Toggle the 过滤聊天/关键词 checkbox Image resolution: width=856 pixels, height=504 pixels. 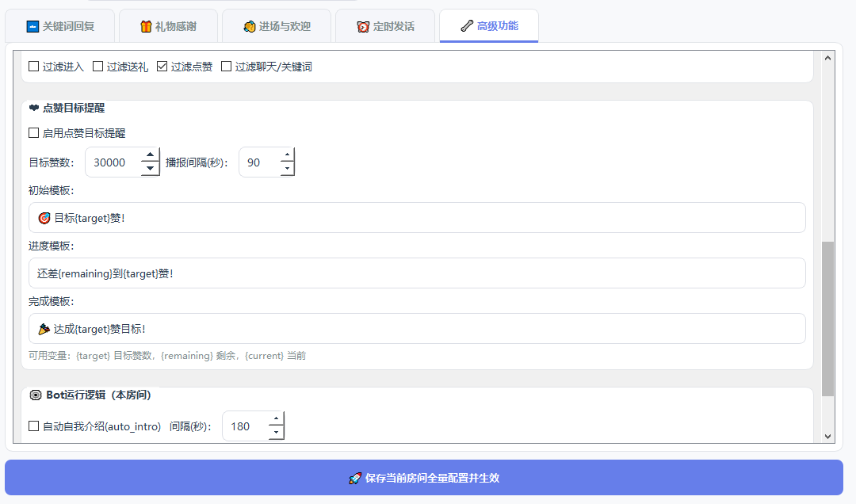click(x=227, y=67)
